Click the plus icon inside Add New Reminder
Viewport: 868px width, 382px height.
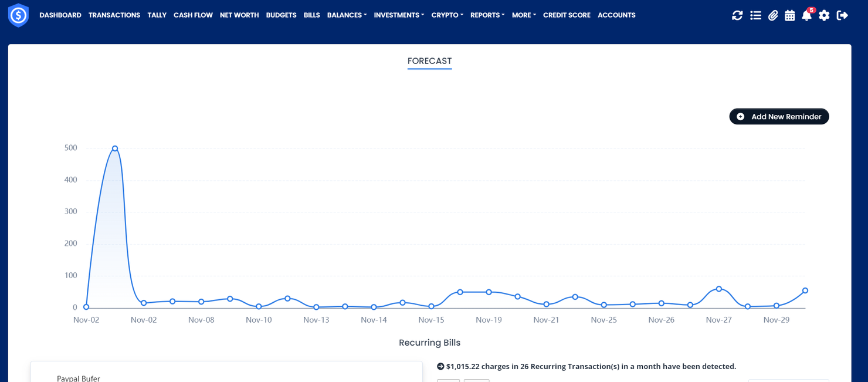741,116
